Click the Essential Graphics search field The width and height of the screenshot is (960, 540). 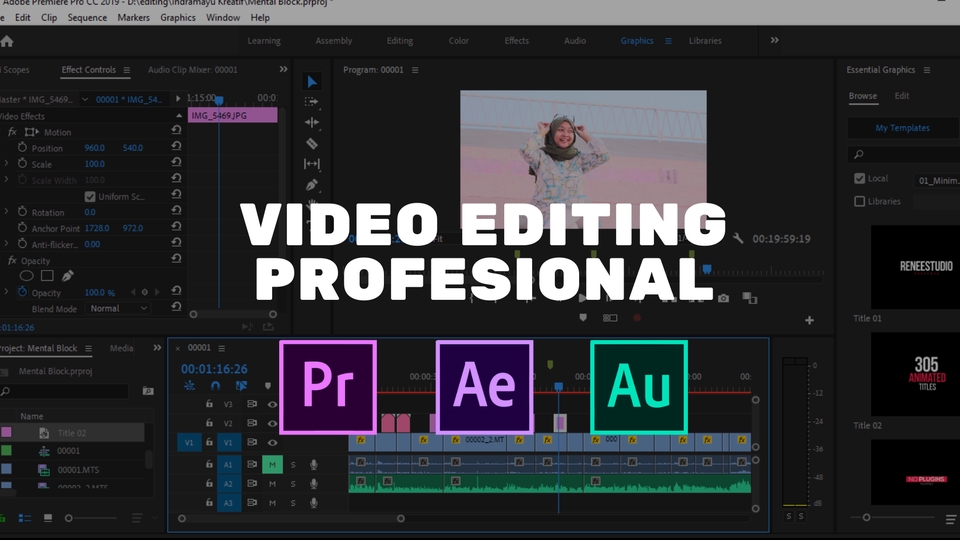(904, 154)
